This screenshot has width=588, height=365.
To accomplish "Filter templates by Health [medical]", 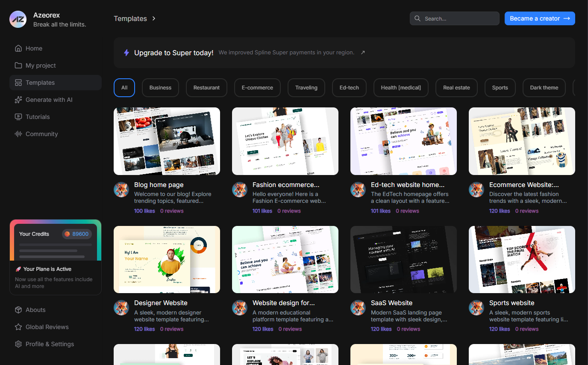I will point(401,88).
